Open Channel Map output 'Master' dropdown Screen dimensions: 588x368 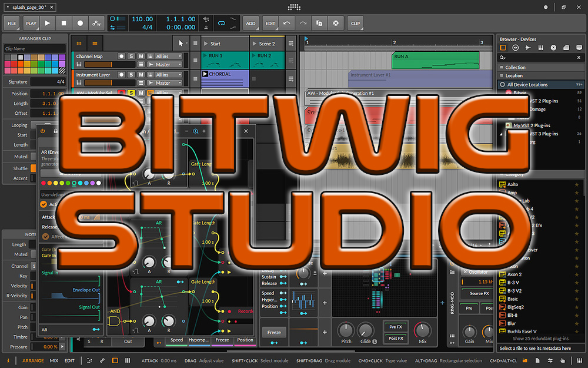click(x=165, y=65)
